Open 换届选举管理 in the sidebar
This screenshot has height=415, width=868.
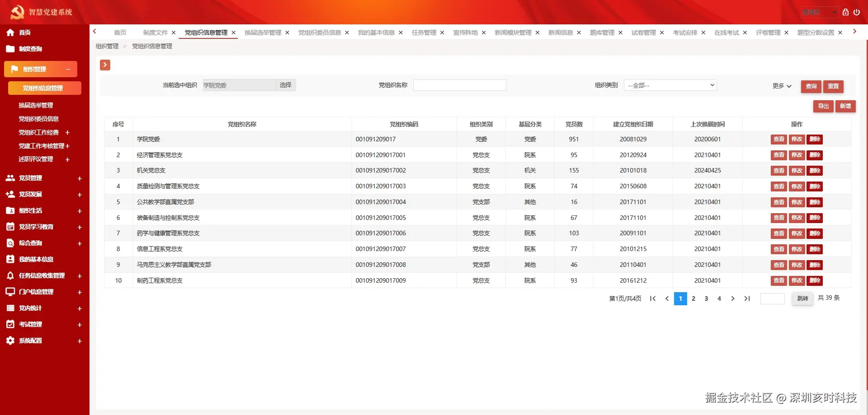[36, 105]
